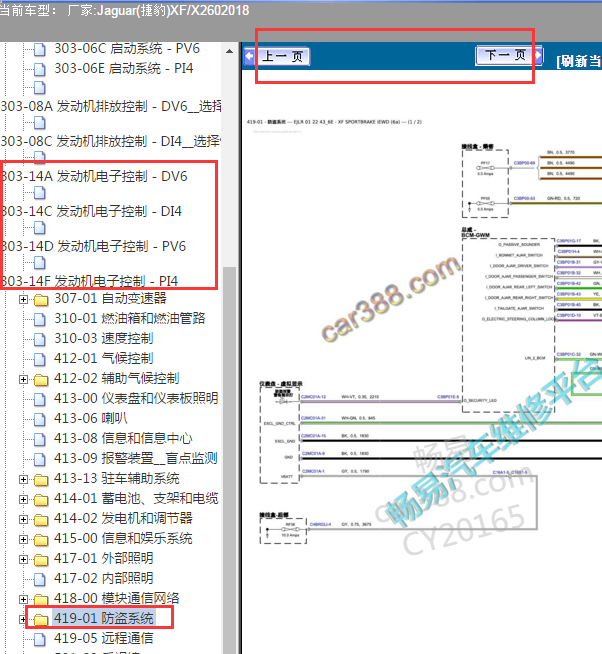Click the page icon beside 303-06C 启动系统

40,50
